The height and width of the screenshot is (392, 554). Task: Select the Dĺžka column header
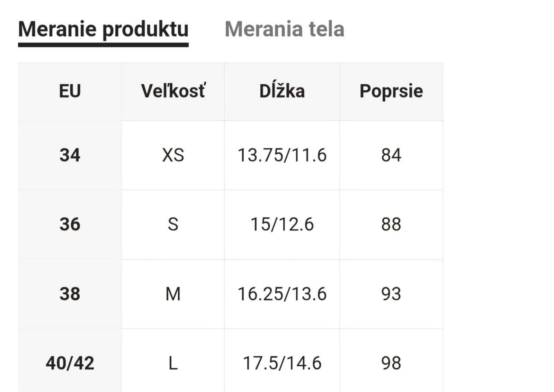pos(282,91)
